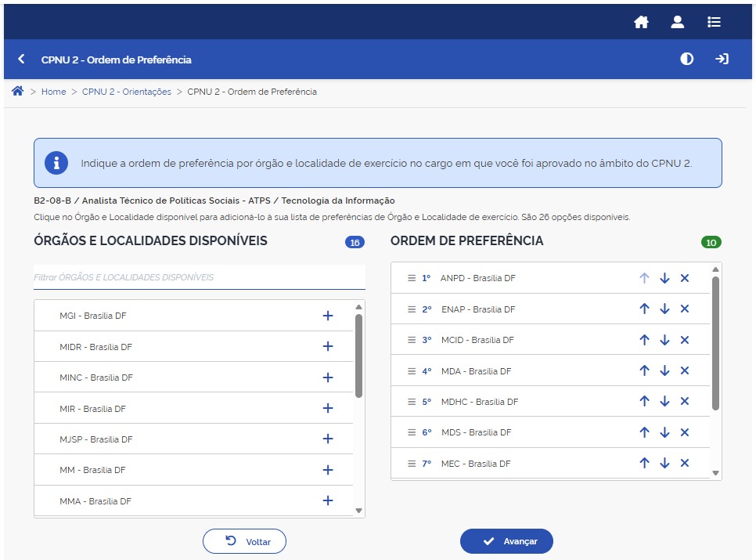Click the blue info circle icon
756x560 pixels.
[x=56, y=163]
